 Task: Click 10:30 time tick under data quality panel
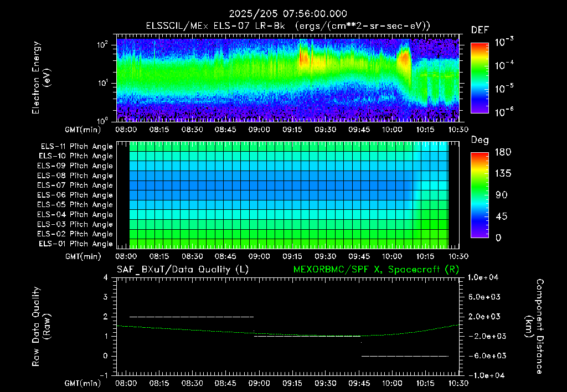(x=458, y=383)
